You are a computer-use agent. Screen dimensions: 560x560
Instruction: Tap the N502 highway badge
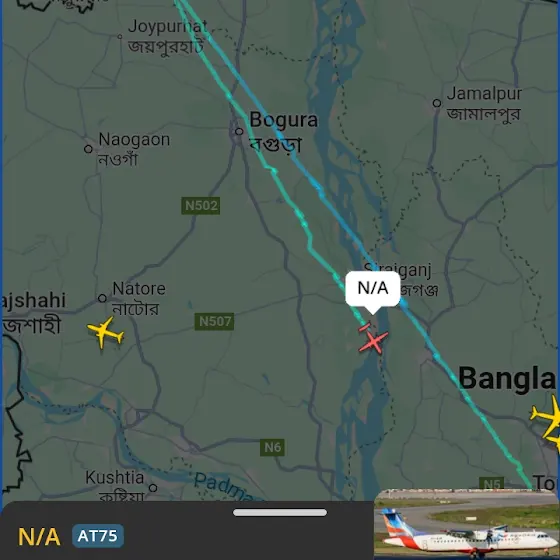pos(201,206)
